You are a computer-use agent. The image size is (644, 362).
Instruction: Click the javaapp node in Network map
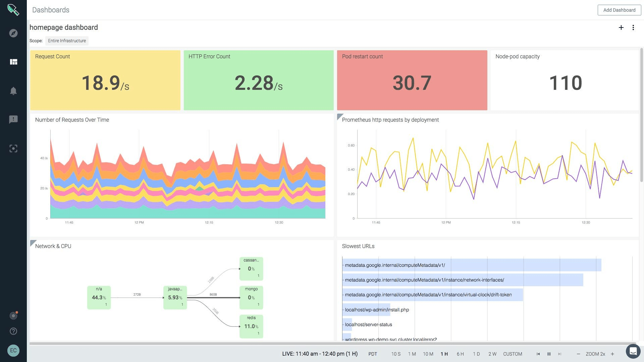coord(175,297)
